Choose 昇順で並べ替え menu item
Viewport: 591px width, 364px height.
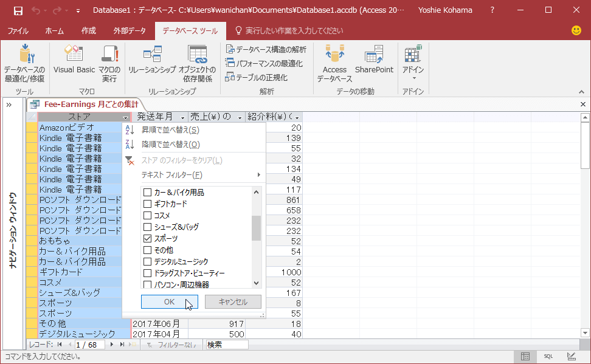pyautogui.click(x=194, y=130)
